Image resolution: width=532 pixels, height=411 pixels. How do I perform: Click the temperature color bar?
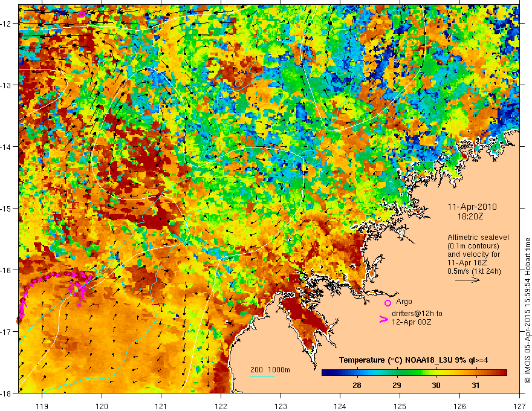pos(414,373)
